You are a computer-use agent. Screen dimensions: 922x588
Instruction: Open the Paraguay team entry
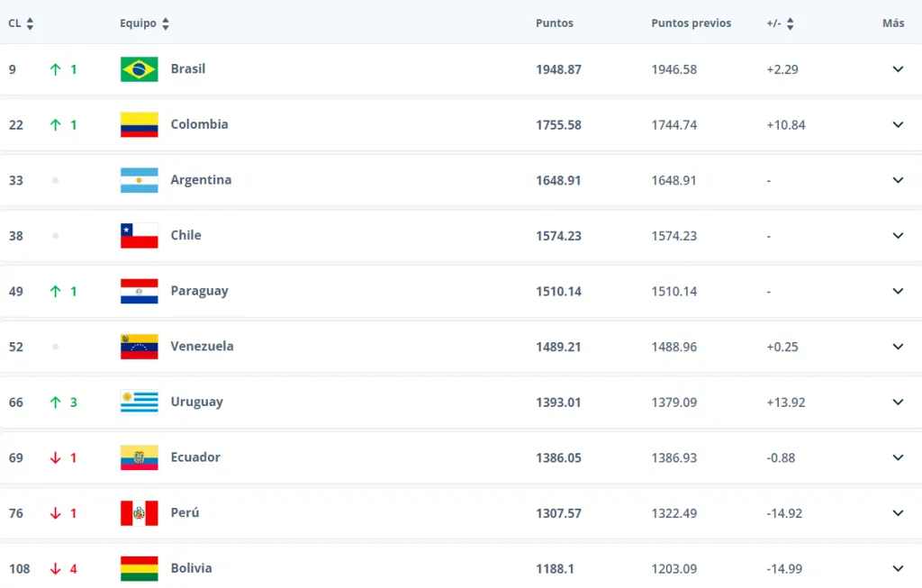[199, 291]
